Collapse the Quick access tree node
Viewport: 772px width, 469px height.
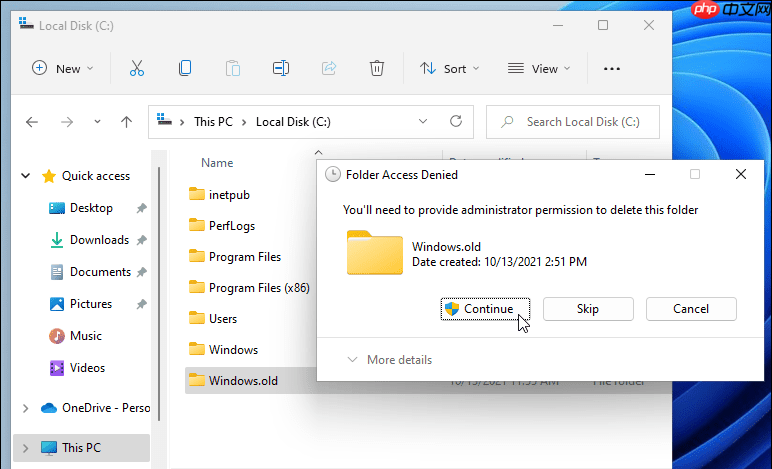26,176
